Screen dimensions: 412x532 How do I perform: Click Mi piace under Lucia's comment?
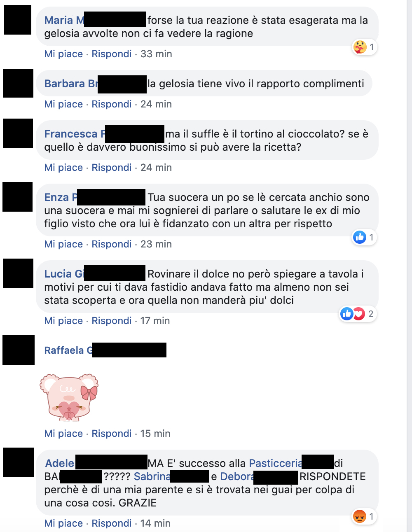63,321
